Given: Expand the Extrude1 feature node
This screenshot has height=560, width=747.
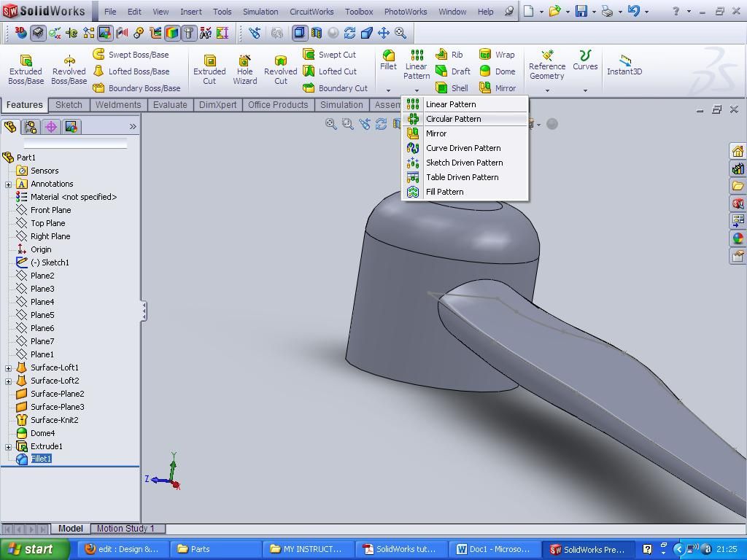Looking at the screenshot, I should pyautogui.click(x=8, y=446).
